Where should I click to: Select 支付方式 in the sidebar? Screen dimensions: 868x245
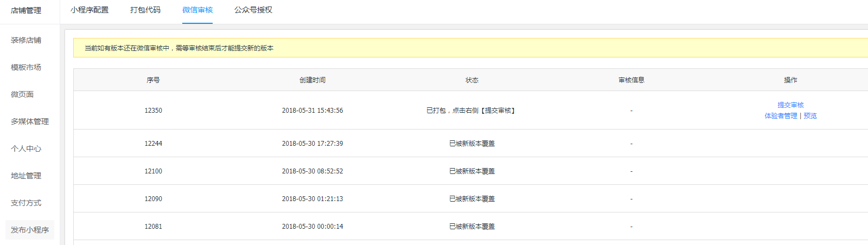click(x=26, y=203)
